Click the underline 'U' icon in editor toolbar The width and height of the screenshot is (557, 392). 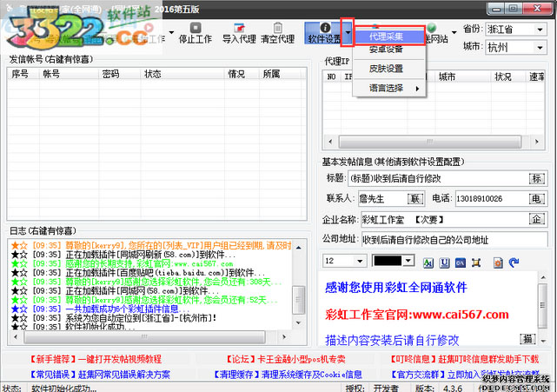[444, 262]
